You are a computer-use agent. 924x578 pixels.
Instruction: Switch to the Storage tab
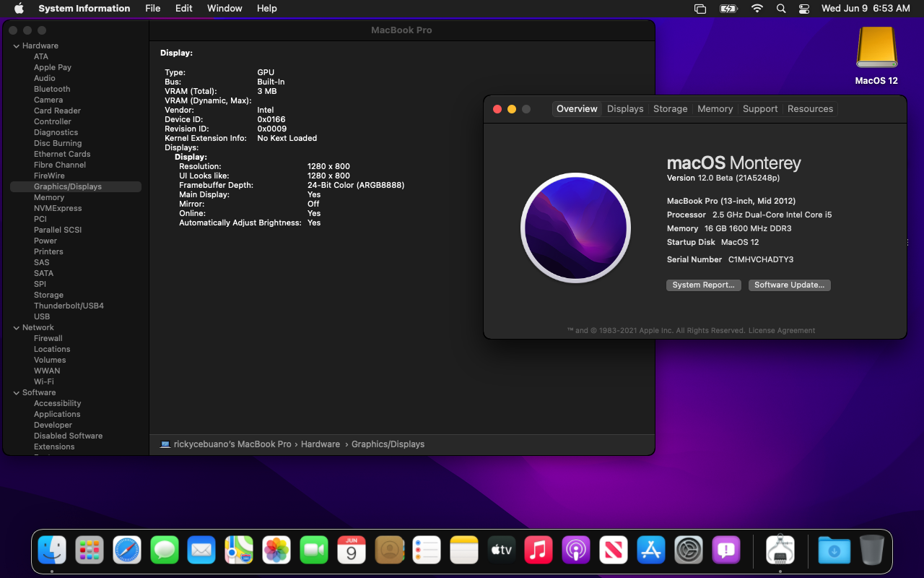click(x=670, y=109)
